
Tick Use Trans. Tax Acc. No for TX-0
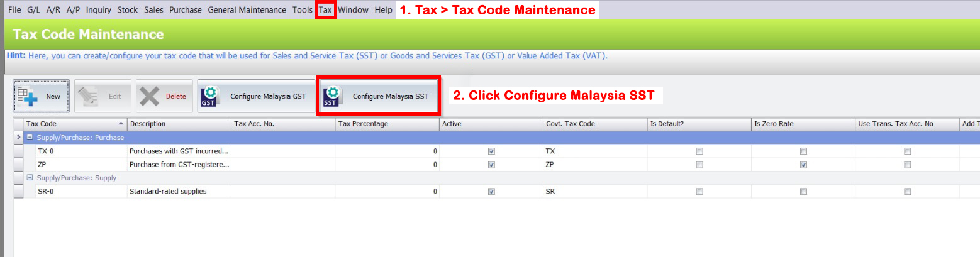point(907,151)
